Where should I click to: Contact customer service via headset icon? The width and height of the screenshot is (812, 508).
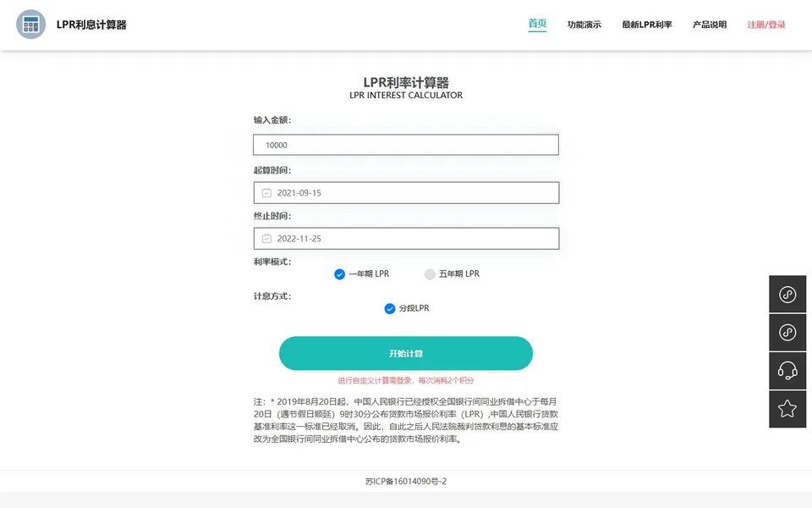[x=787, y=371]
